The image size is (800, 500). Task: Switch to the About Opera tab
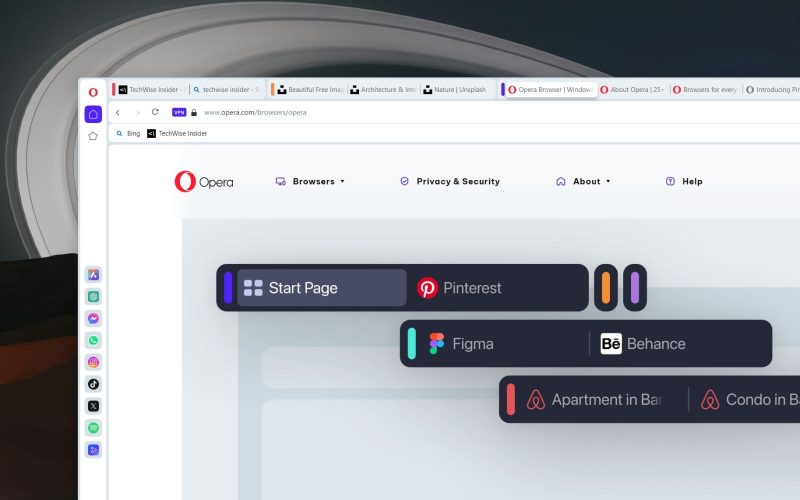click(x=633, y=90)
